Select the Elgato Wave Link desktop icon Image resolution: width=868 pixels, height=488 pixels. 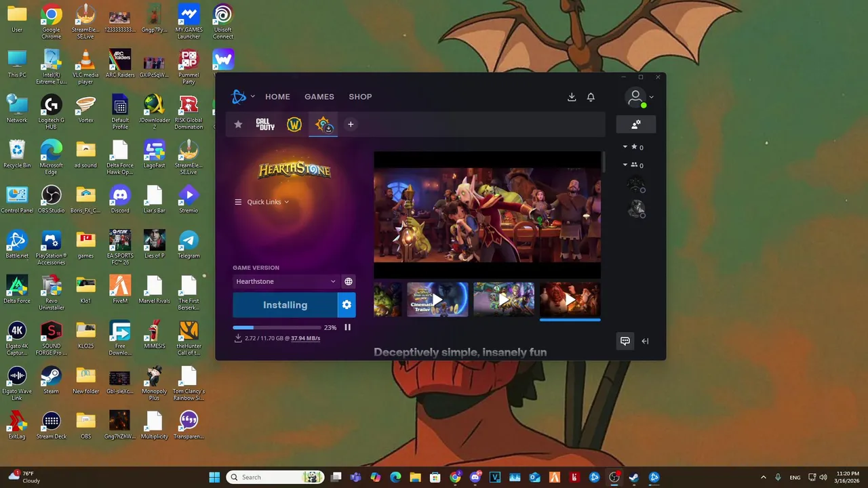[x=17, y=384]
